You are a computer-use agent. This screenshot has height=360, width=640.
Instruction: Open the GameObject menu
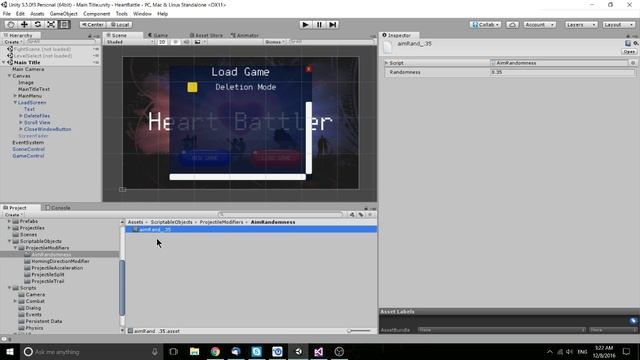(64, 14)
